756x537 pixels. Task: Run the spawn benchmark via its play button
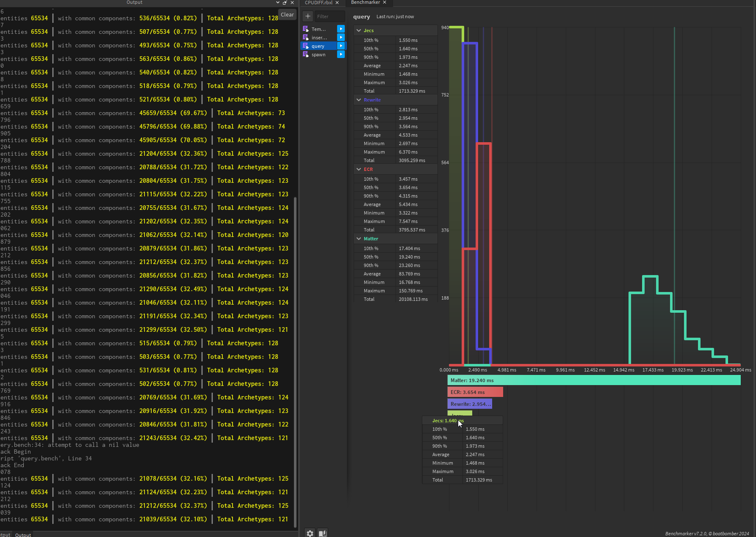click(341, 54)
